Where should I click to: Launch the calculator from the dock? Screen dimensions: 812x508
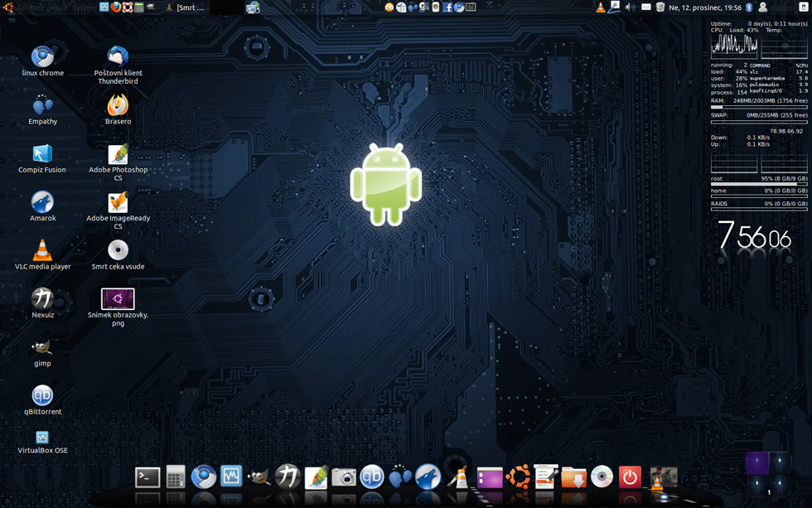(x=176, y=477)
